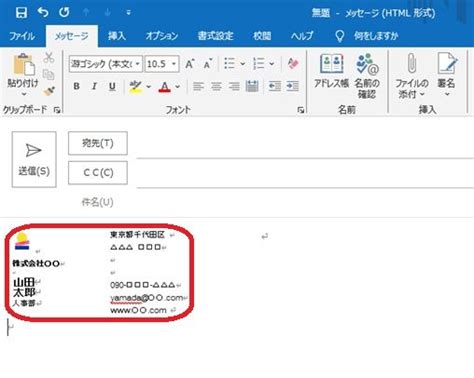Open the 10.5 font size dropdown
Screen dimensions: 474x378
pyautogui.click(x=173, y=64)
